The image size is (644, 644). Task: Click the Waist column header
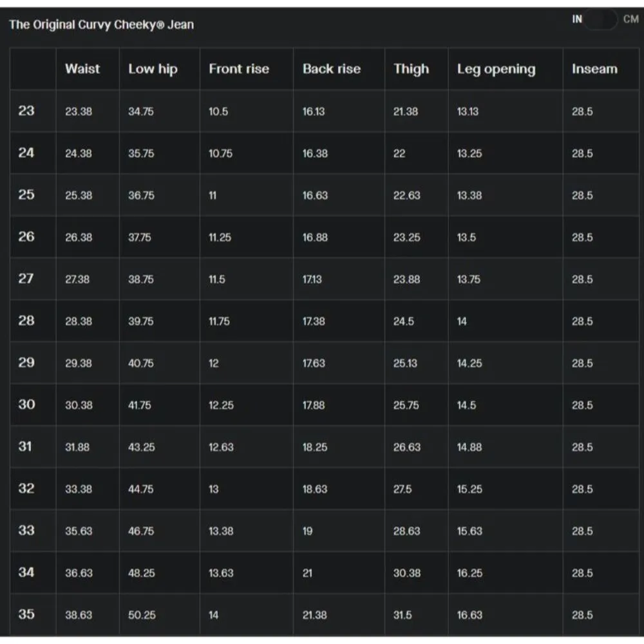coord(82,69)
